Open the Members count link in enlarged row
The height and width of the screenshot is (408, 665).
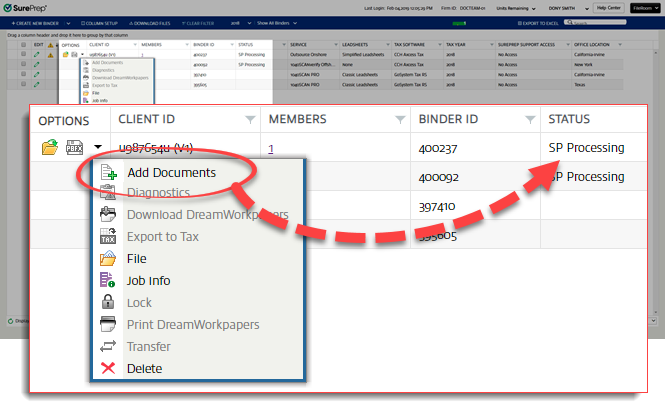271,148
